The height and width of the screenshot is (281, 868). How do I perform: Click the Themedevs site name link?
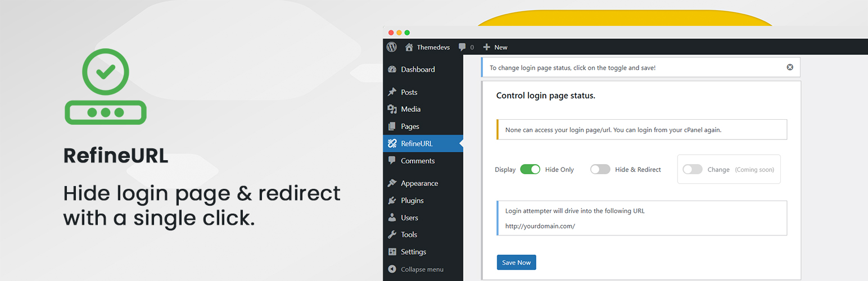[x=433, y=47]
